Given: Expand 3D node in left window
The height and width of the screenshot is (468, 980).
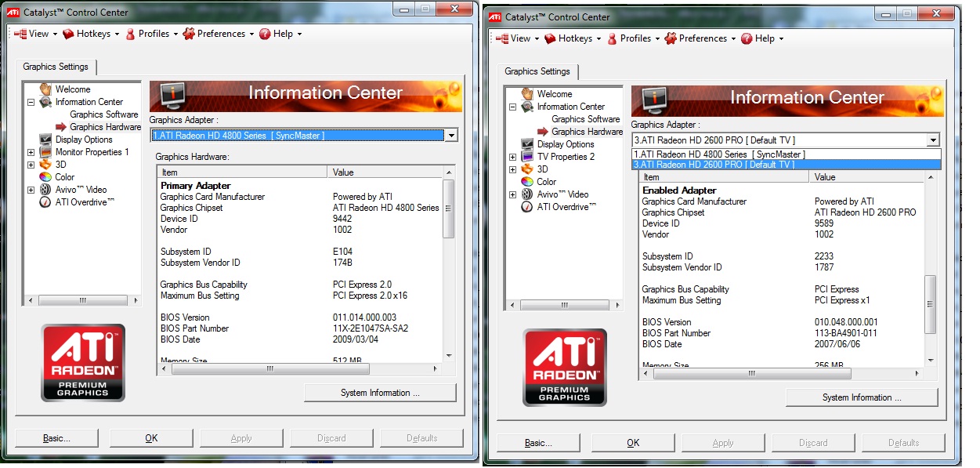Looking at the screenshot, I should point(31,165).
